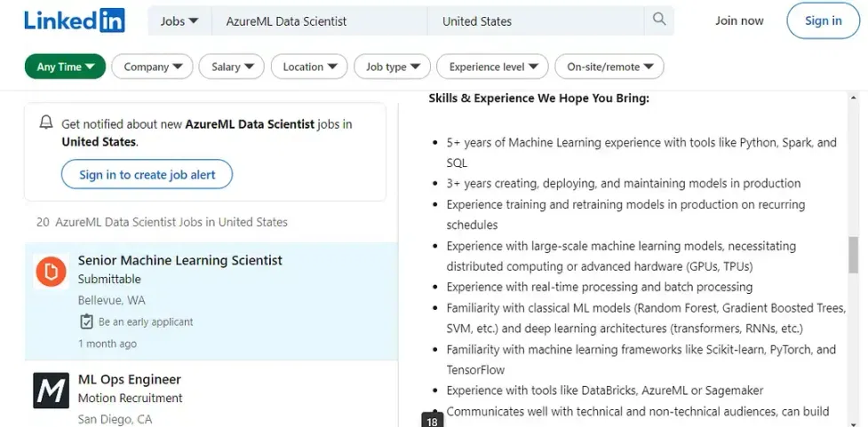Image resolution: width=868 pixels, height=427 pixels.
Task: Open the Job type filter
Action: click(x=392, y=67)
